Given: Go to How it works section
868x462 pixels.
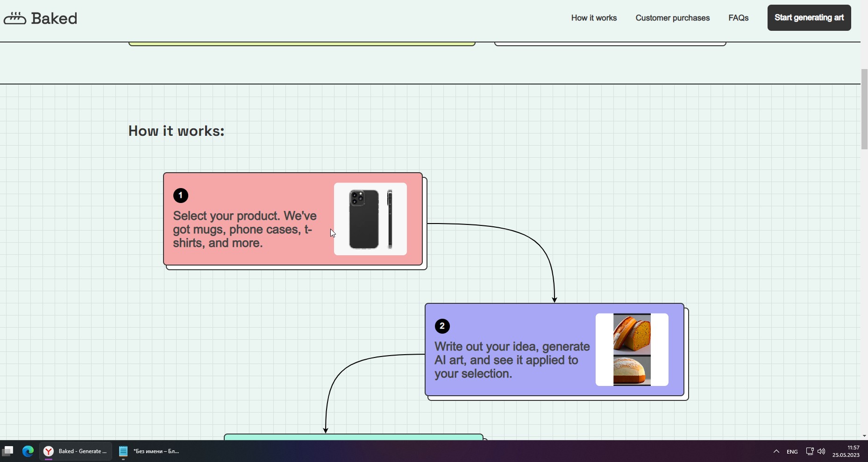Looking at the screenshot, I should (x=594, y=18).
